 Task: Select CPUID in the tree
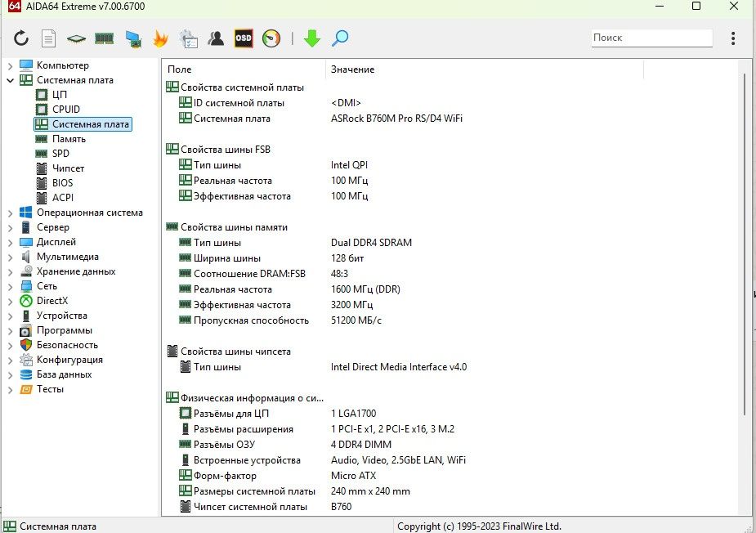pos(65,109)
